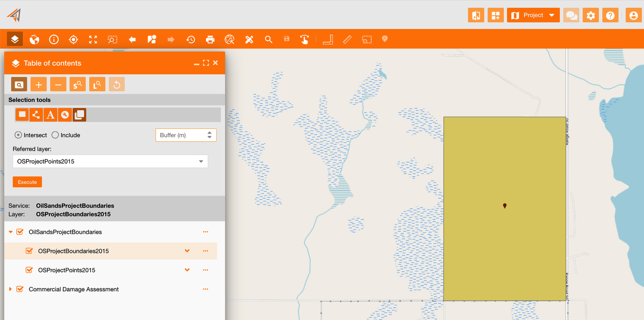
Task: Open OSProjectBoundaries2015 more options menu
Action: [x=205, y=251]
